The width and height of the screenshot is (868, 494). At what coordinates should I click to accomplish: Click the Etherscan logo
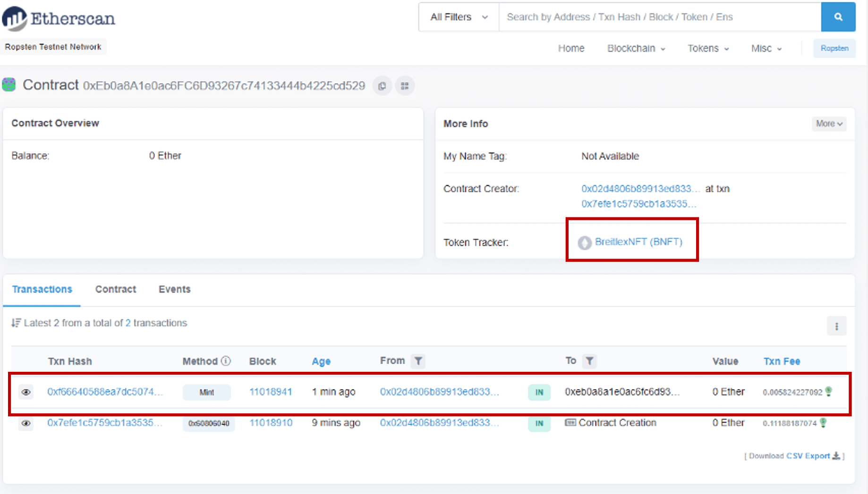click(x=59, y=18)
